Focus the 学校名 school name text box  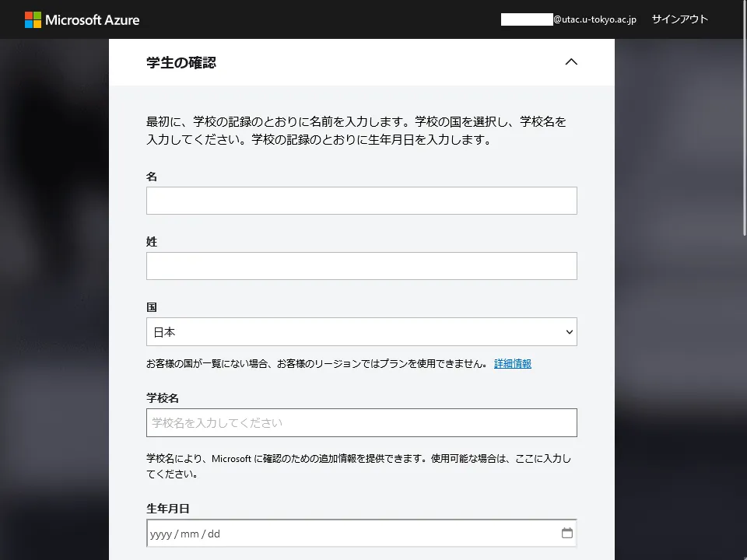coord(361,423)
